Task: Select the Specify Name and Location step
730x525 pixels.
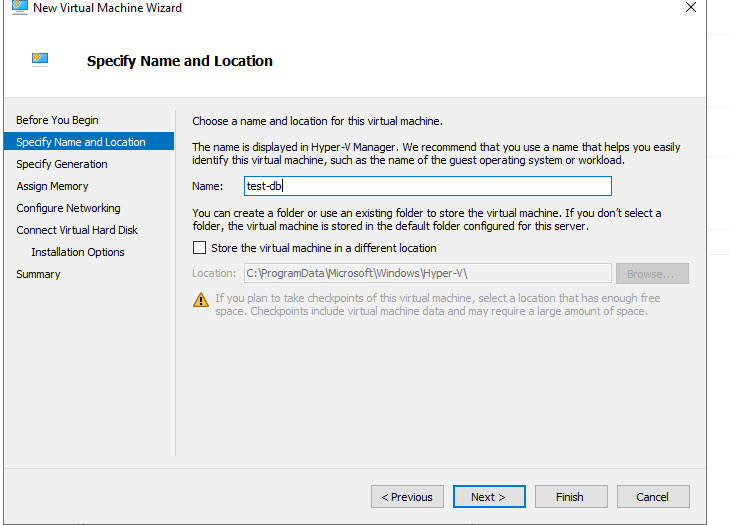Action: point(80,142)
